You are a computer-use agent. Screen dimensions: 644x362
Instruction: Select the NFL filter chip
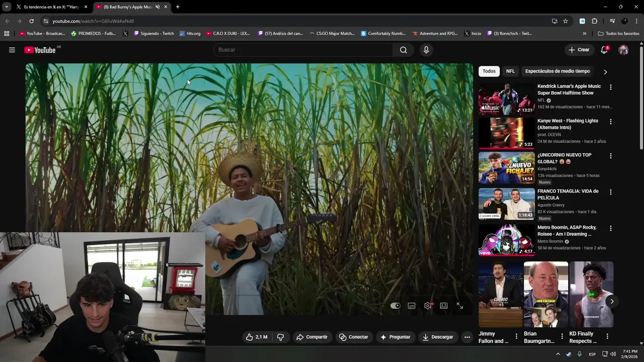click(510, 71)
